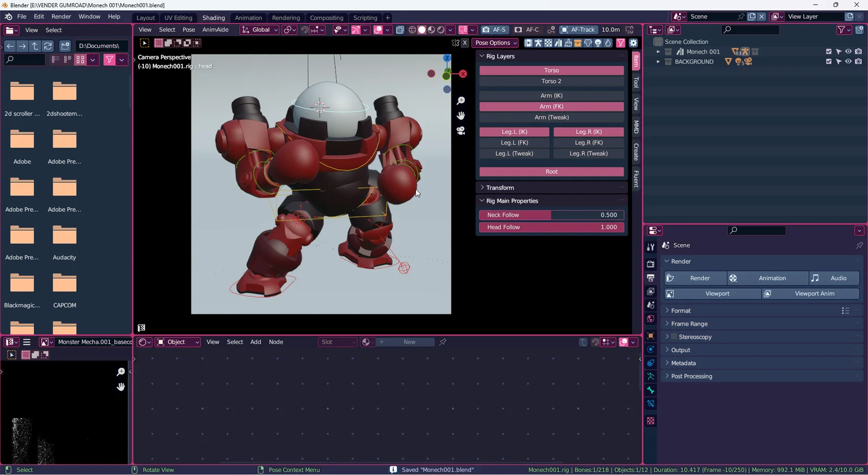Click the pin icon in Scene properties header
868x475 pixels.
click(859, 245)
